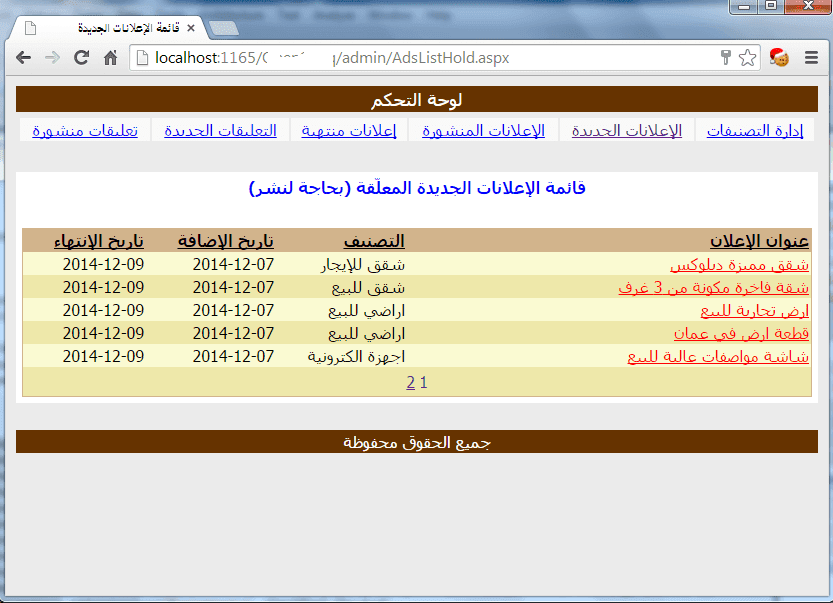Click category cell شقق للبيع
The image size is (833, 603).
point(368,287)
